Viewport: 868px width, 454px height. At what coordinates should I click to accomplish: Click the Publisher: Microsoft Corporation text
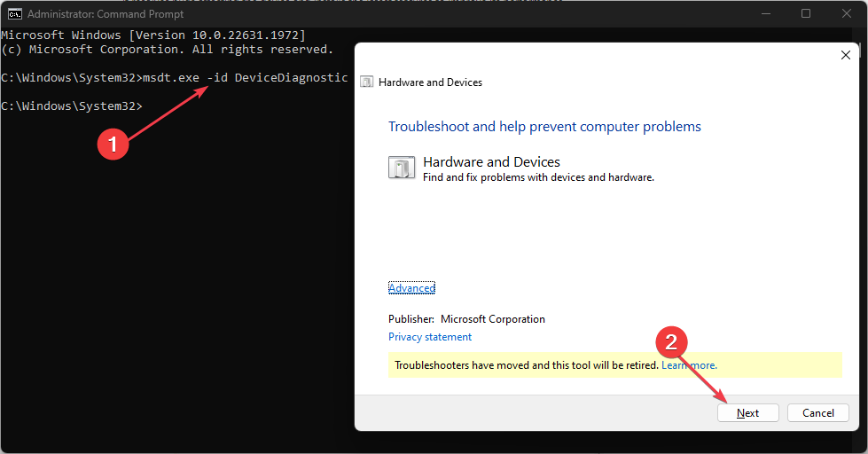click(466, 319)
